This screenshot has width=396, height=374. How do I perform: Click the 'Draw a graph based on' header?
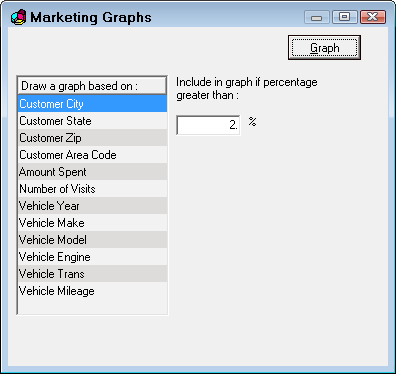[92, 86]
